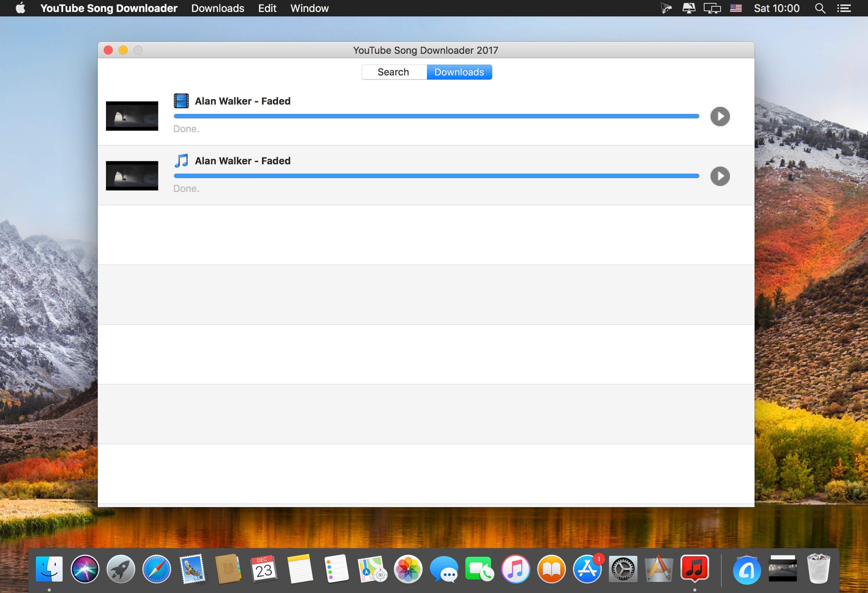Select the Downloads tab

coord(459,72)
